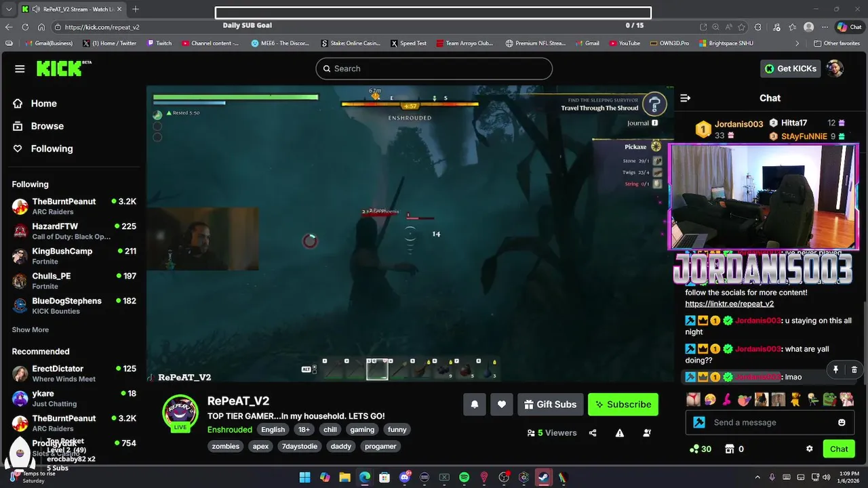Click the report warning triangle icon
This screenshot has width=868, height=488.
tap(620, 433)
